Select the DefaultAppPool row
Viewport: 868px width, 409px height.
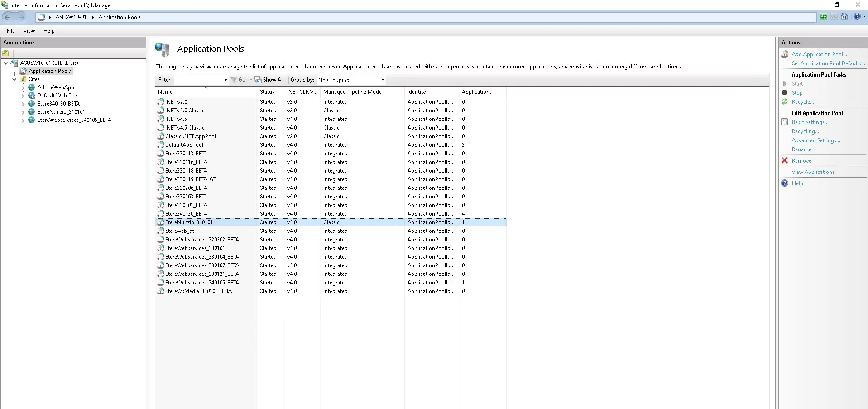[184, 145]
